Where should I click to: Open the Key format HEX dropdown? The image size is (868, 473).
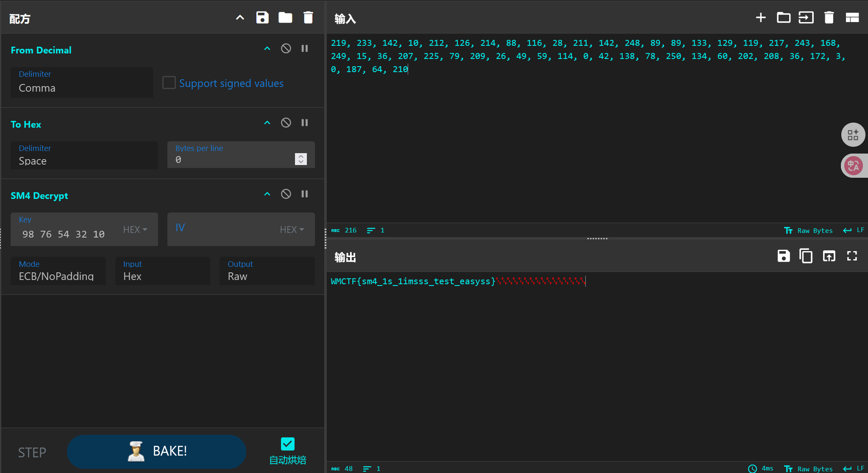135,230
